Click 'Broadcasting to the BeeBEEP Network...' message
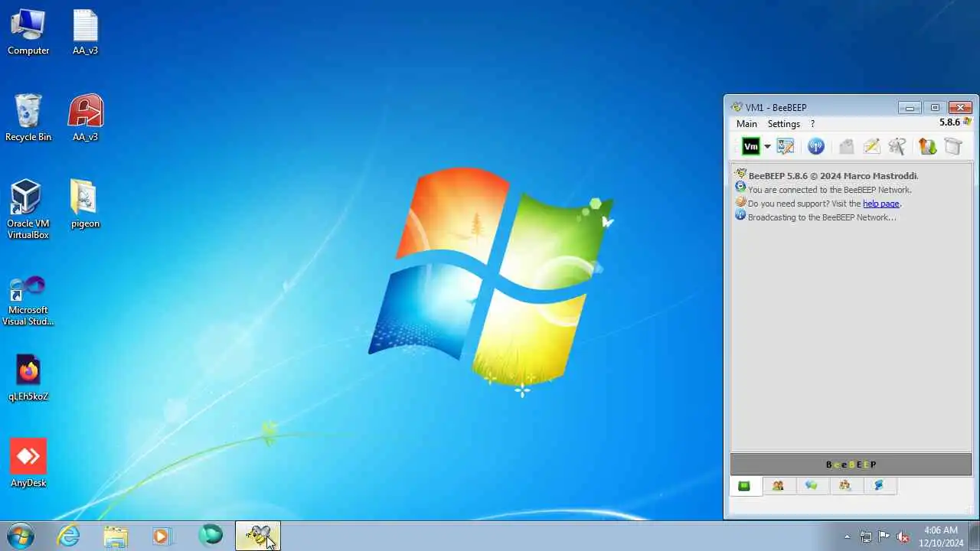 pos(822,217)
